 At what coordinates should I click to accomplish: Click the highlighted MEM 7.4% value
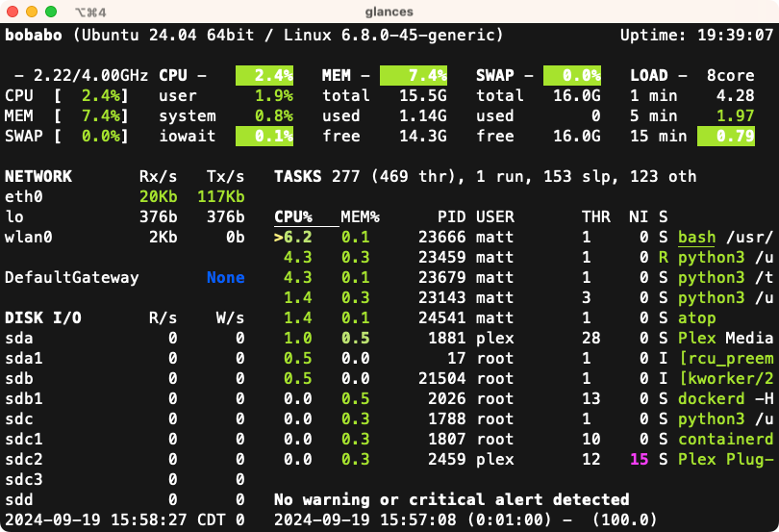414,75
